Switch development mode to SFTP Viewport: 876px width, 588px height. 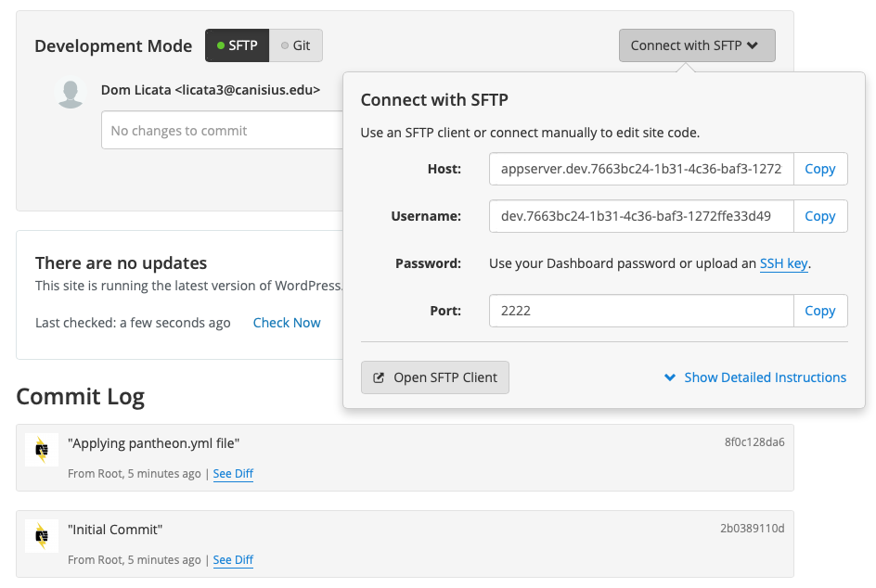pos(237,45)
